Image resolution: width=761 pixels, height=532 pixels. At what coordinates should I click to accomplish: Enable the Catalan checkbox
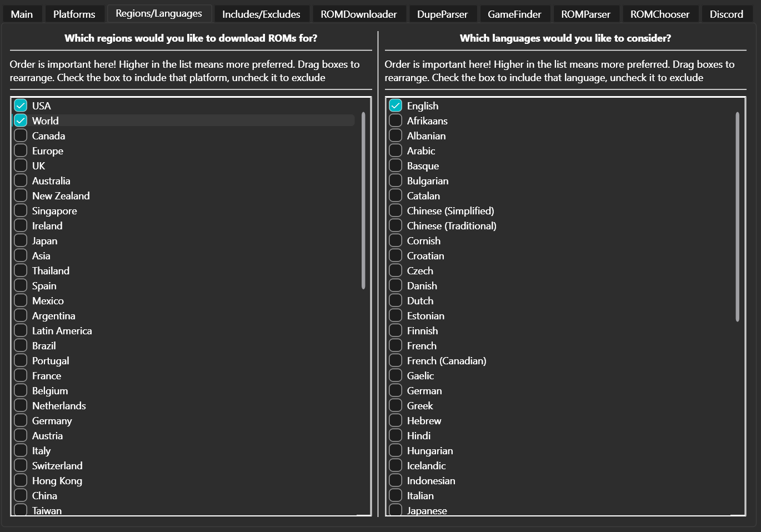[395, 195]
